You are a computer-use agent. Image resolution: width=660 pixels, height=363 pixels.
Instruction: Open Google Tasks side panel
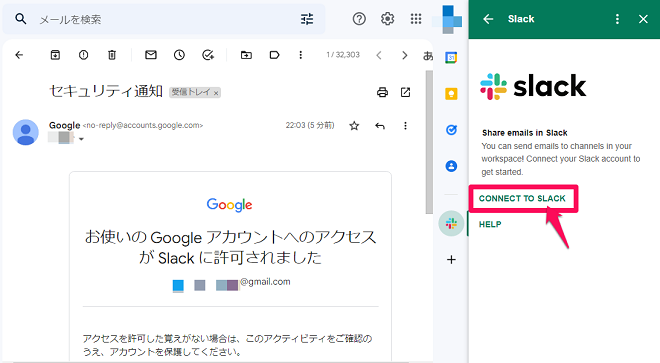pyautogui.click(x=451, y=130)
